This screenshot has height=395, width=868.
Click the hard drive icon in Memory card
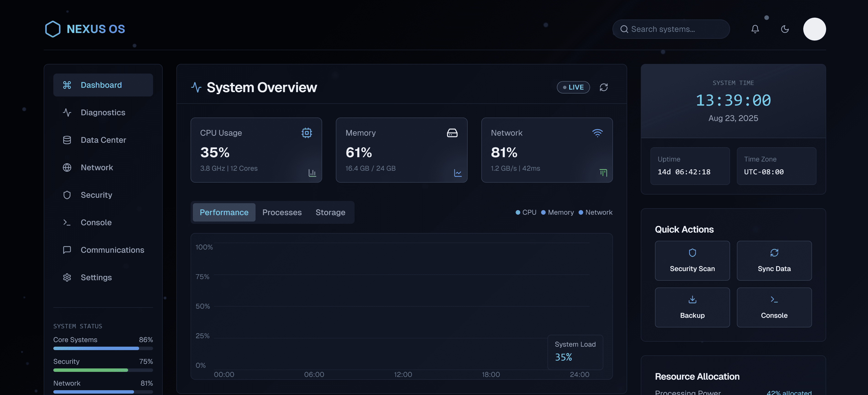[452, 133]
